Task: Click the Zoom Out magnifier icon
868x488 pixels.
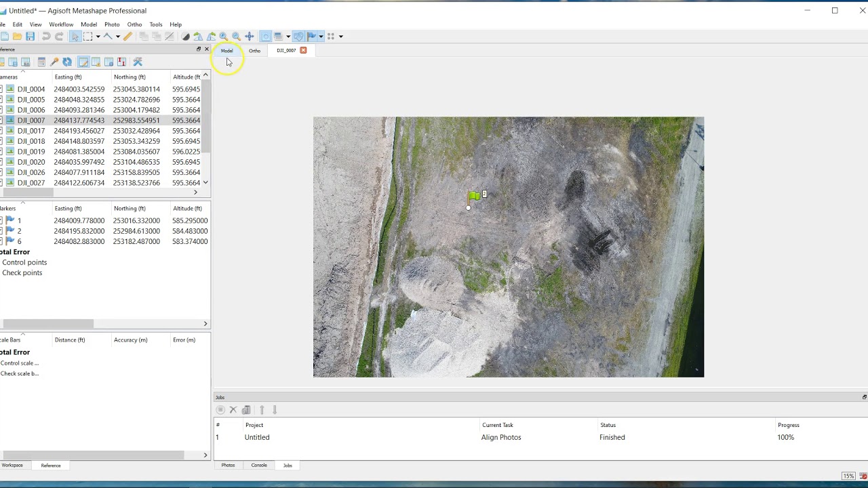Action: click(x=236, y=37)
